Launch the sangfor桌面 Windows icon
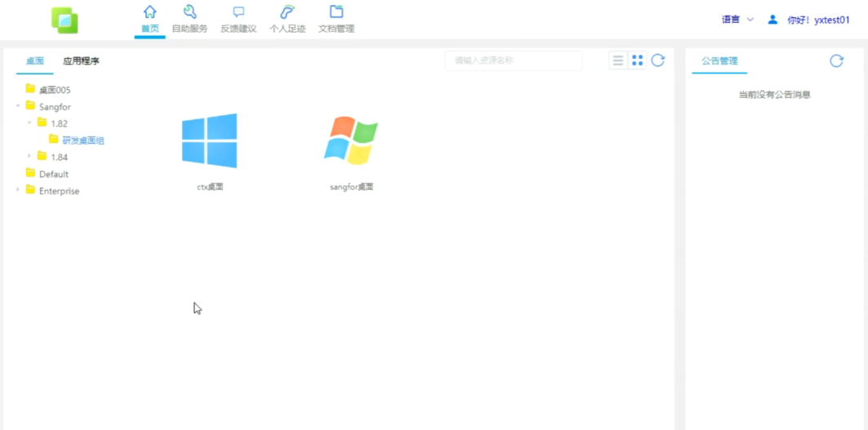This screenshot has width=868, height=430. (351, 141)
